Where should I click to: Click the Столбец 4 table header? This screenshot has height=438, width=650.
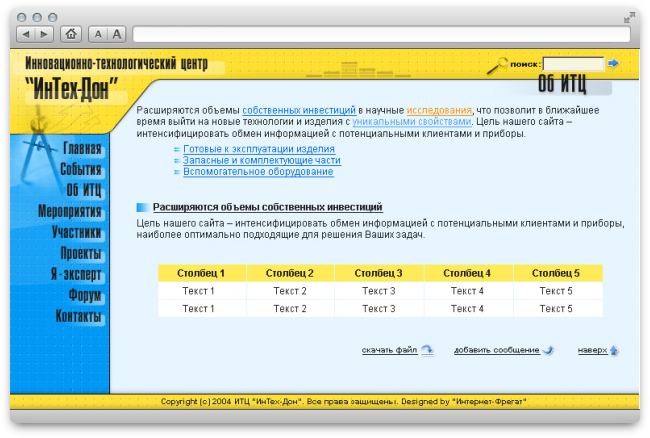[467, 273]
